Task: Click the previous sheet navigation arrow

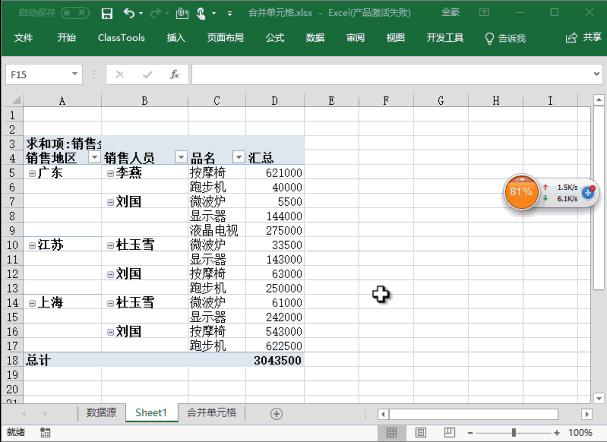Action: tap(24, 414)
